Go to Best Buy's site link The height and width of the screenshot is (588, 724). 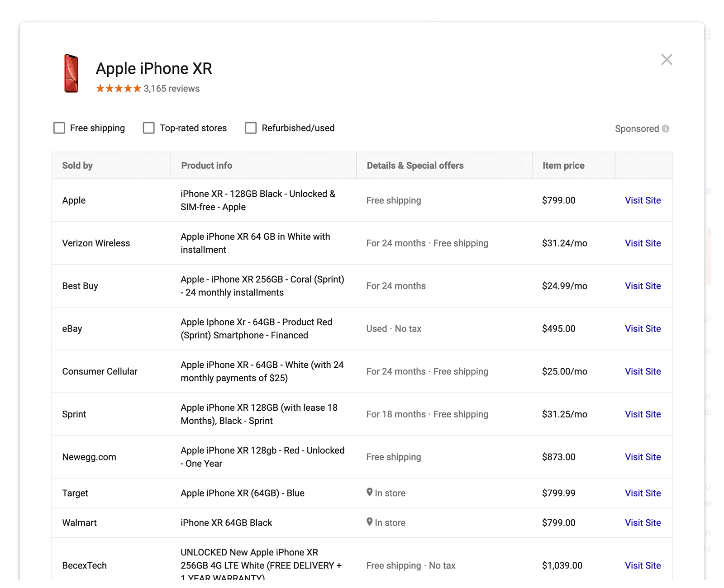pyautogui.click(x=643, y=286)
